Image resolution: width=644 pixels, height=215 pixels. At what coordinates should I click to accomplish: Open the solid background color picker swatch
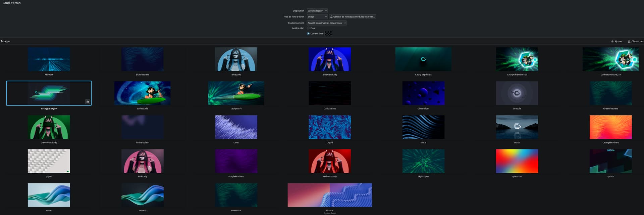[328, 34]
